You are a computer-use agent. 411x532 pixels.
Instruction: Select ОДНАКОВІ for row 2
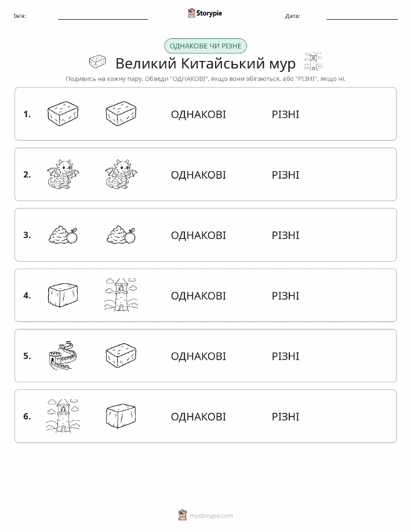[x=198, y=175]
